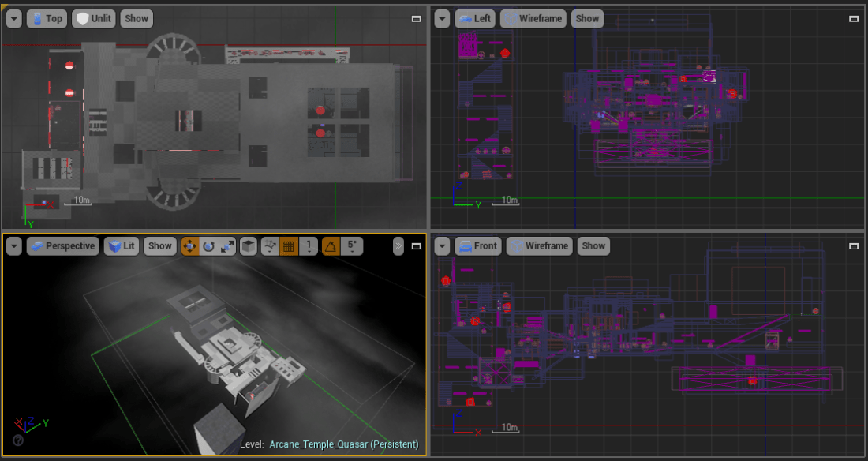The height and width of the screenshot is (461, 868).
Task: Open the Perspective view mode dropdown
Action: pos(62,245)
